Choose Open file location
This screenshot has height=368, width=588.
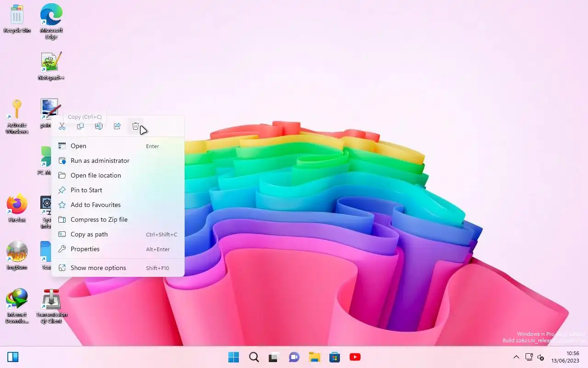pyautogui.click(x=118, y=175)
